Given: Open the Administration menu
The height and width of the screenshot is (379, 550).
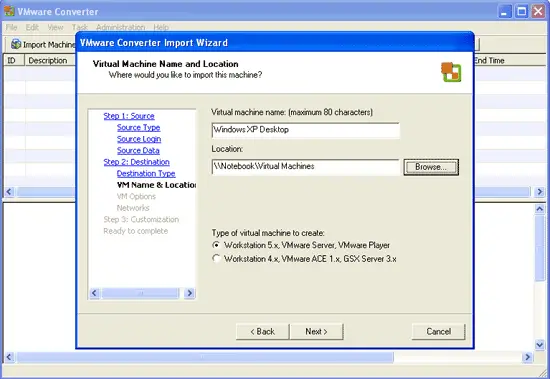Looking at the screenshot, I should pos(120,27).
